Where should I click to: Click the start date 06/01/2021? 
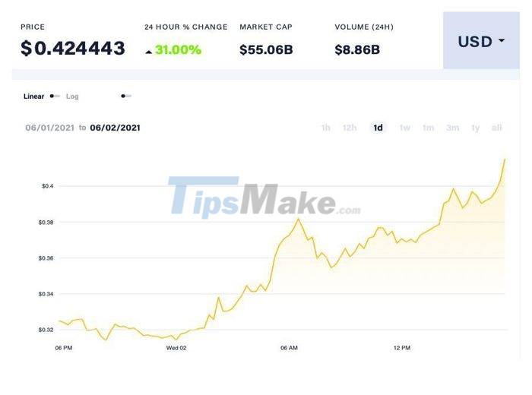[x=49, y=128]
